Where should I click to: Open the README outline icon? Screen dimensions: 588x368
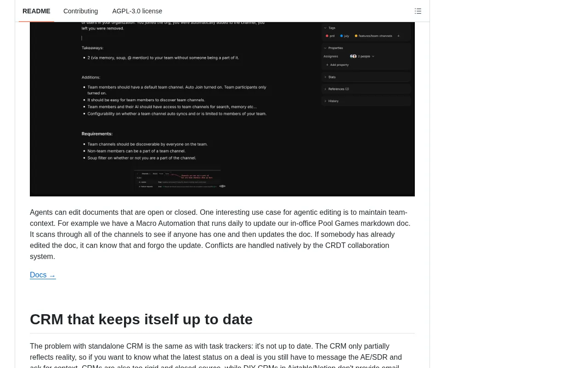pos(418,11)
